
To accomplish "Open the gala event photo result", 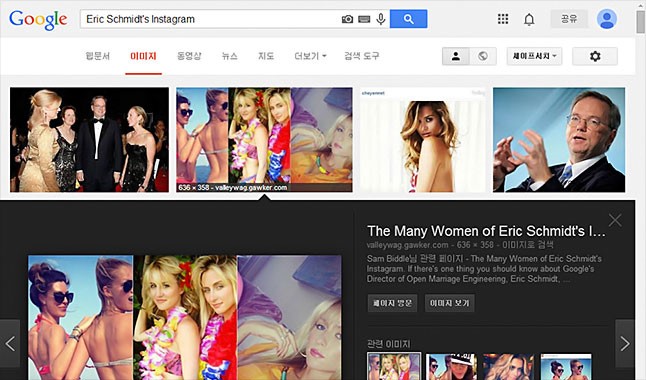I will (89, 140).
